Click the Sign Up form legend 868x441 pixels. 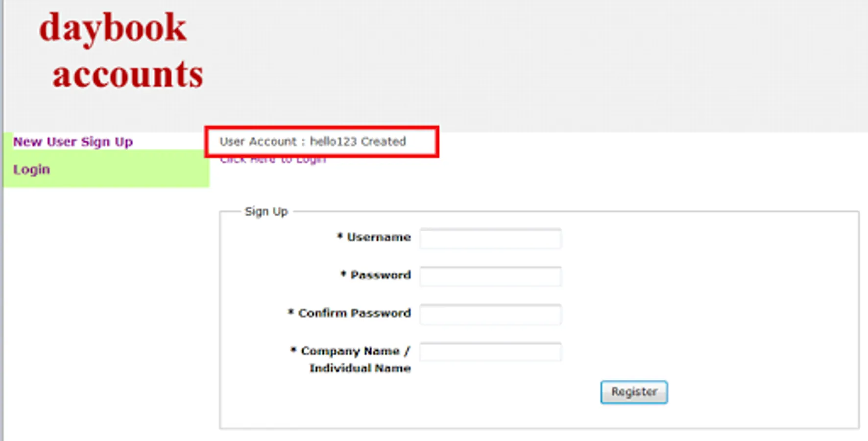coord(266,212)
